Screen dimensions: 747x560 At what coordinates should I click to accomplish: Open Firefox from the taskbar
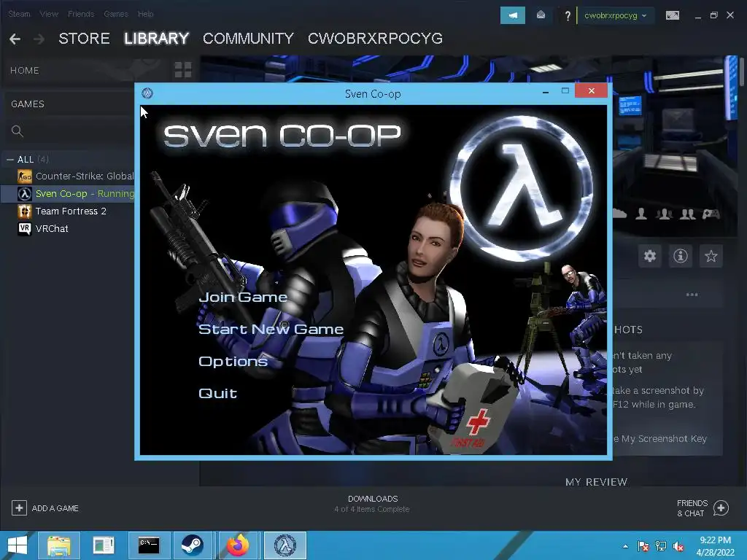(x=238, y=545)
